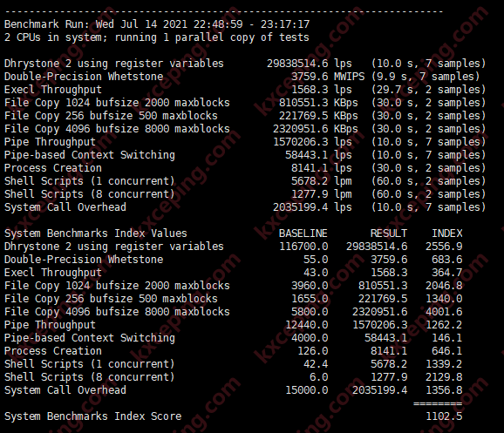Screen dimensions: 504x433
Task: Click System Call Overhead 2035199.4 lps
Action: (312, 207)
